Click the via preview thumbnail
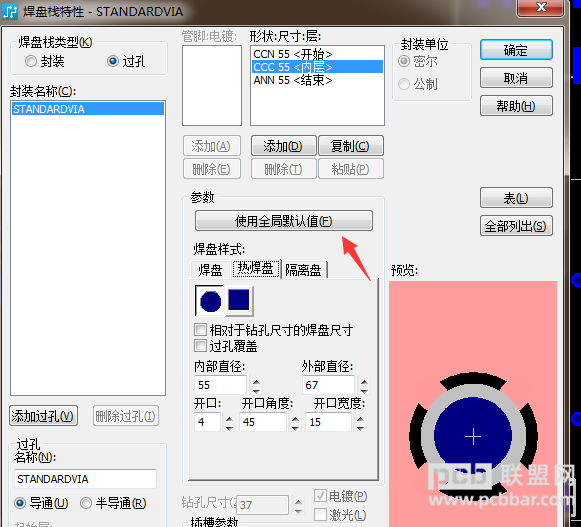The width and height of the screenshot is (581, 527). coord(473,403)
